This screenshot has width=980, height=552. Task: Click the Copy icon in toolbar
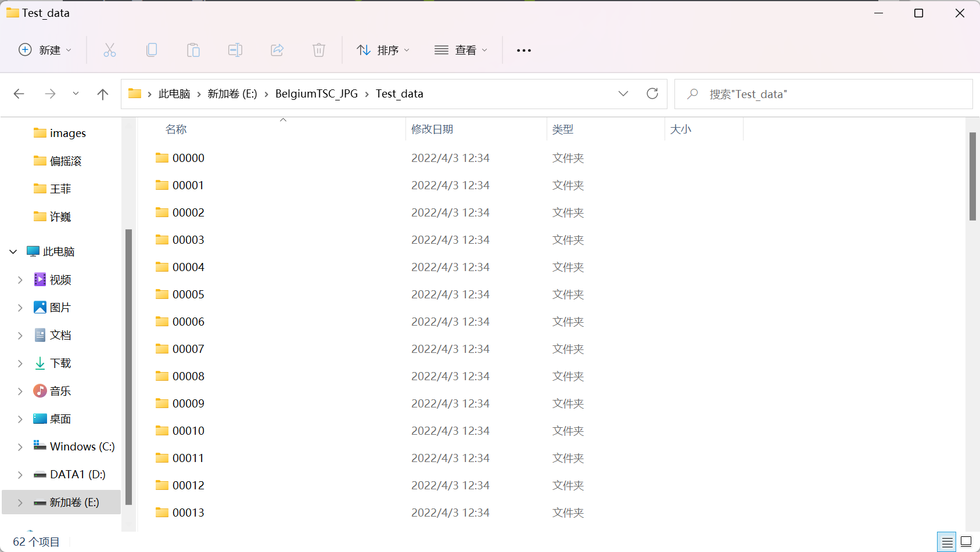(152, 50)
